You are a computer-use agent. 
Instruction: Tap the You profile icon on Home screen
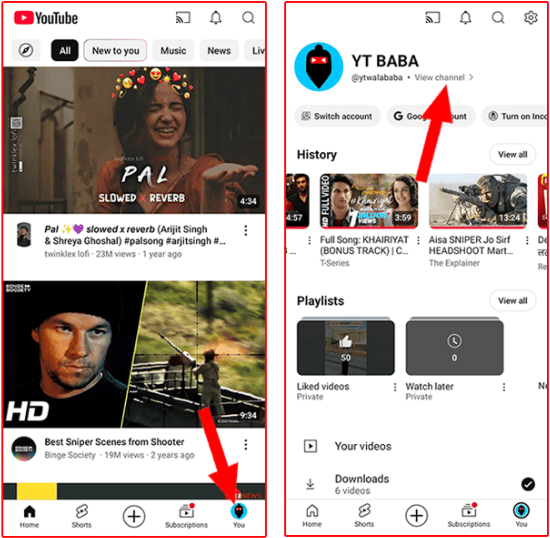point(239,516)
